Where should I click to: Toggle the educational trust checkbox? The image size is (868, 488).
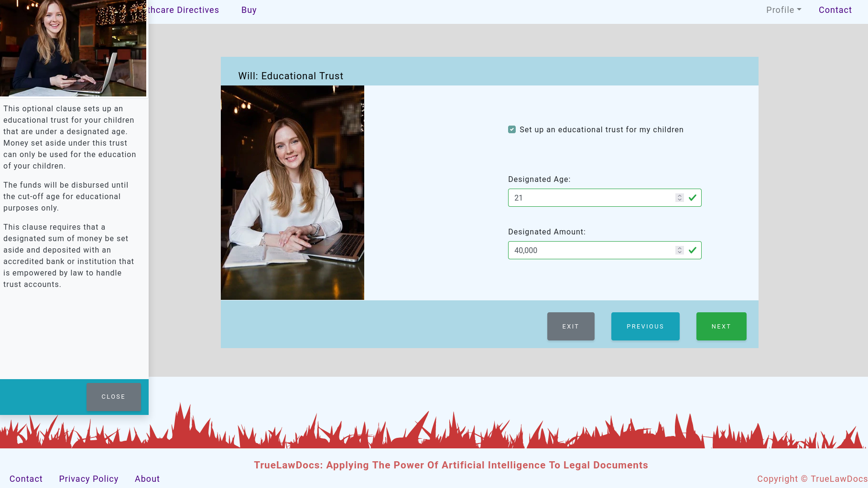click(512, 129)
